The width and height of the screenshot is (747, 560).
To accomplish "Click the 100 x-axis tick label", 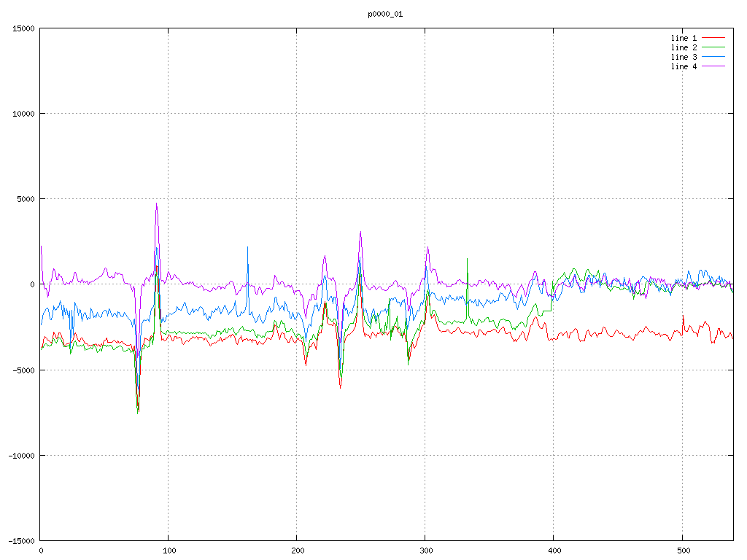I will [169, 551].
